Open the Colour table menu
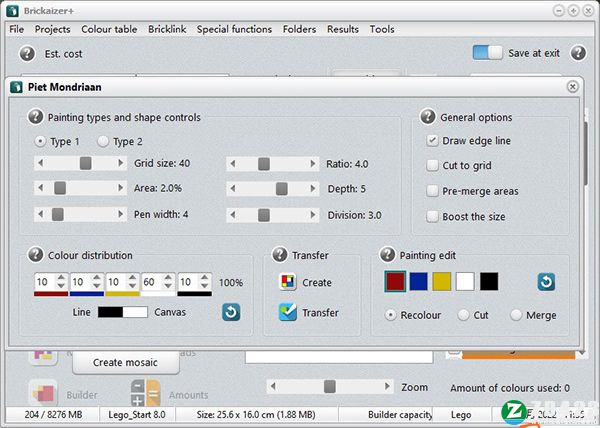This screenshot has height=428, width=600. coord(109,29)
